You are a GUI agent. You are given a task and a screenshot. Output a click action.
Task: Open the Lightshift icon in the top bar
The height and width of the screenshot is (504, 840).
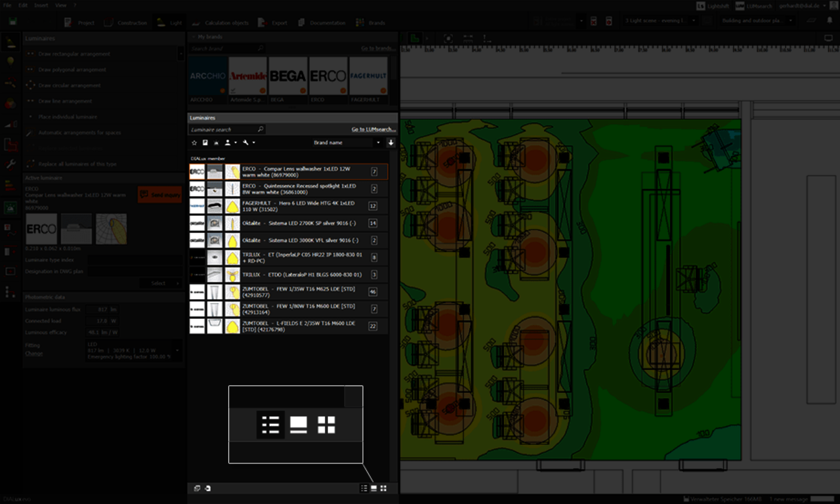point(702,5)
